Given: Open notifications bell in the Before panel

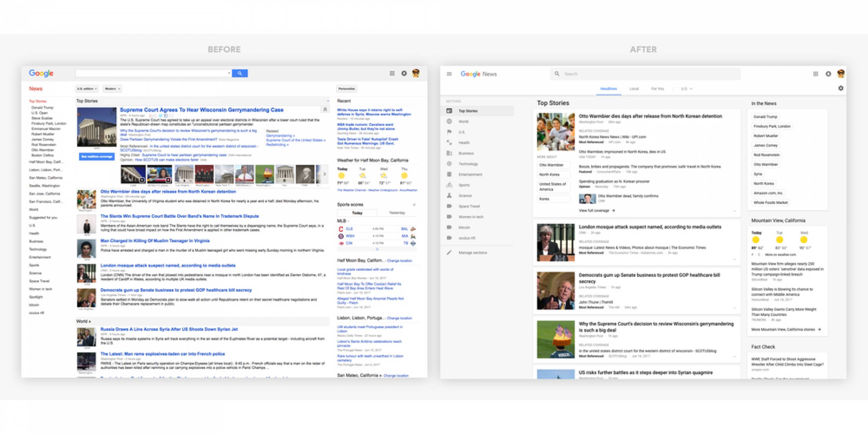Looking at the screenshot, I should tap(404, 73).
